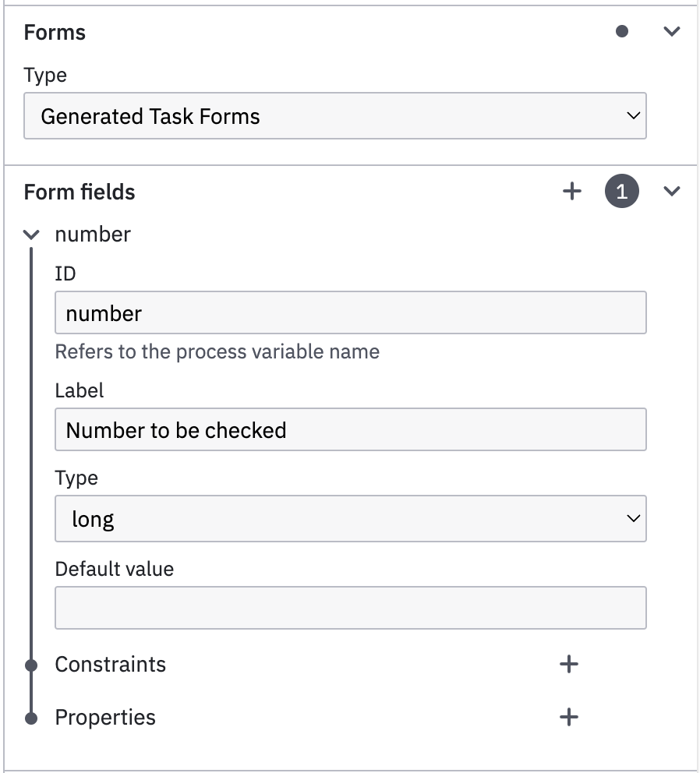Click the Forms section title
This screenshot has height=773, width=700.
coord(55,33)
